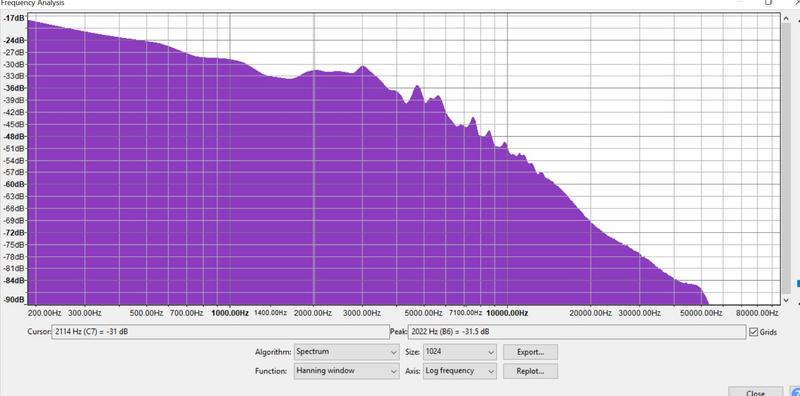
Task: Click the vertical scrollbar down arrow
Action: point(786,300)
